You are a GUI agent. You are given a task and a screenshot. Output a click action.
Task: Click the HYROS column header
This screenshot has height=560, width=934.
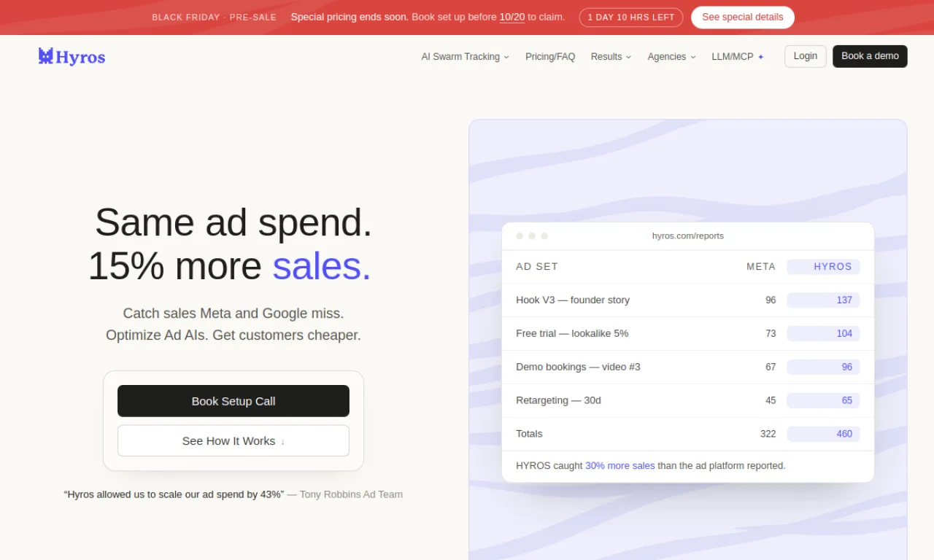coord(823,267)
